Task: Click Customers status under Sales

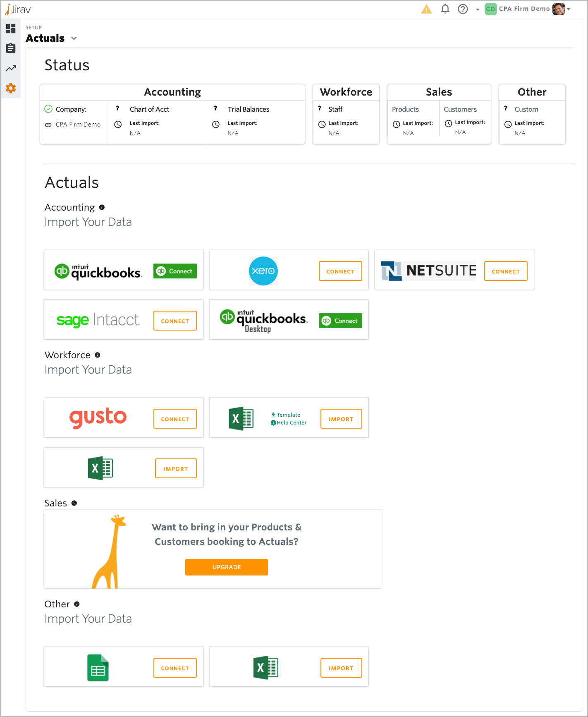Action: pyautogui.click(x=460, y=109)
